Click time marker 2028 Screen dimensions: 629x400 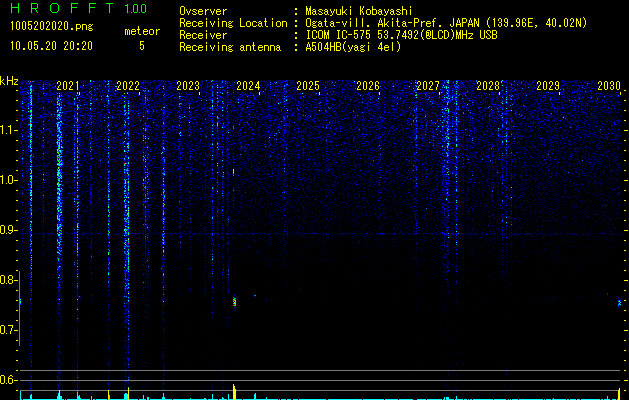tap(488, 86)
